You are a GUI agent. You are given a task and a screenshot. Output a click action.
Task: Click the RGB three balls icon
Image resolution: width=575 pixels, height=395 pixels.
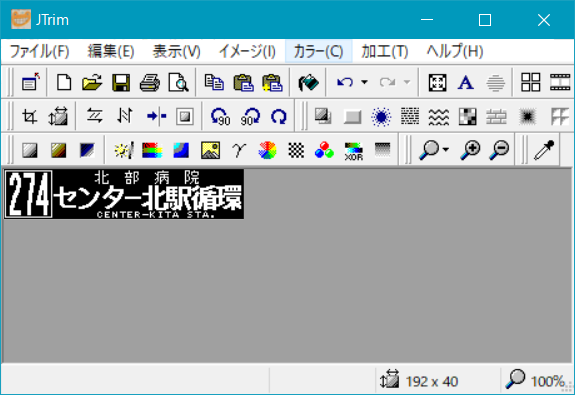(325, 150)
